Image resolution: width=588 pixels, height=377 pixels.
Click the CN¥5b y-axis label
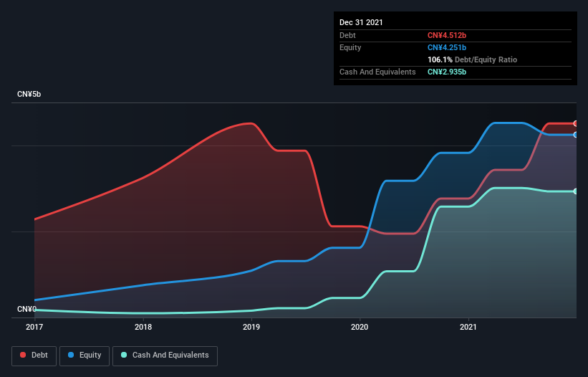(29, 94)
